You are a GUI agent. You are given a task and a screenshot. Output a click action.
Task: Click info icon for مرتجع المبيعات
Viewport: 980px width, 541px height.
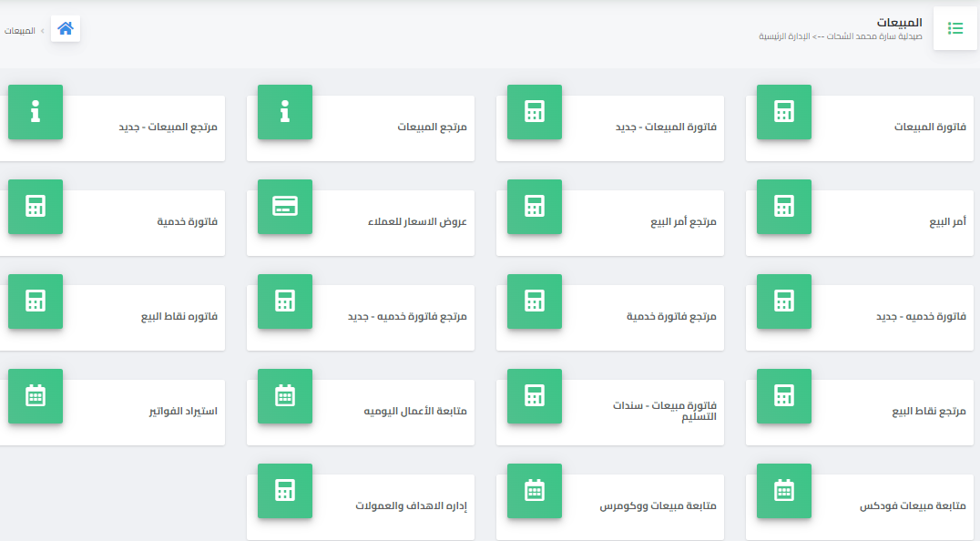point(284,112)
